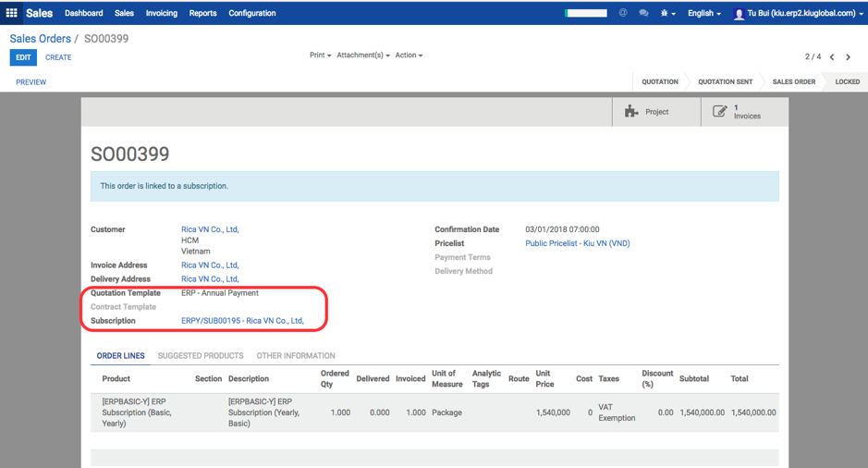Screen dimensions: 868x468
Task: Open Invoice Address Rica VN link
Action: [210, 265]
